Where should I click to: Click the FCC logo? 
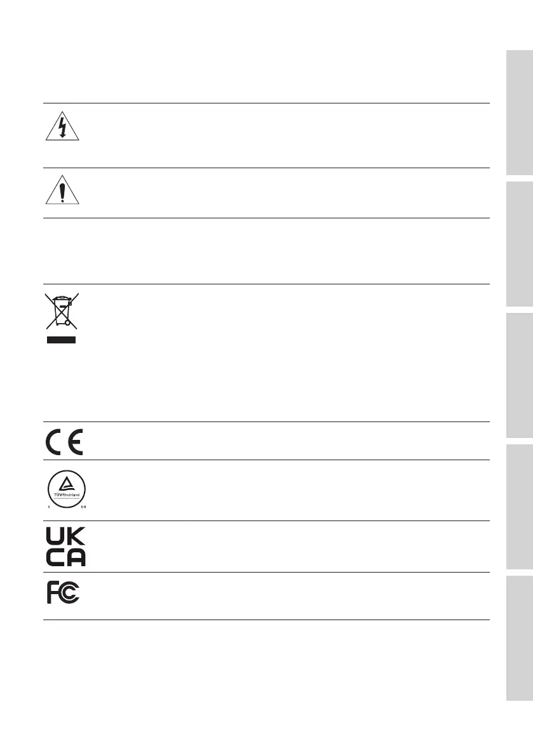pyautogui.click(x=63, y=592)
